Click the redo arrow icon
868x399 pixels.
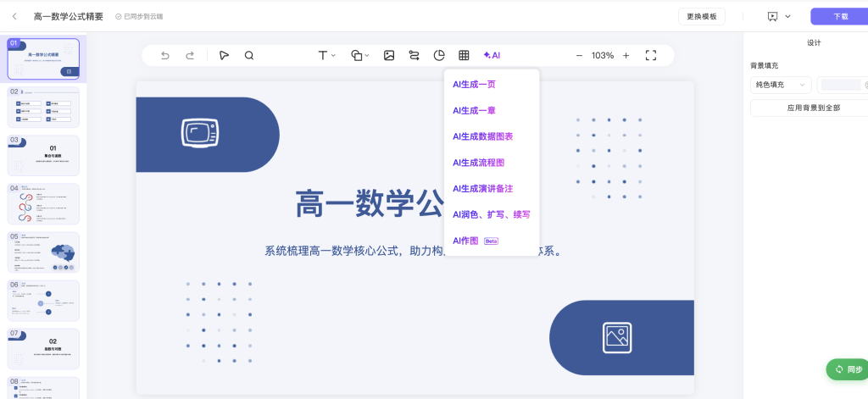[190, 55]
